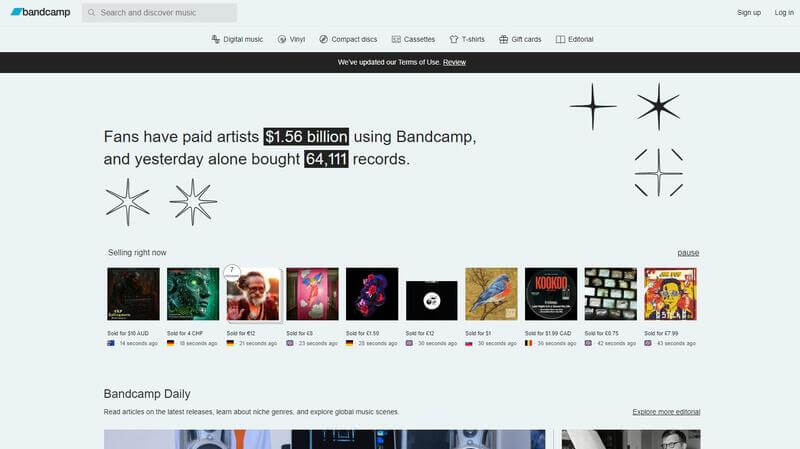The height and width of the screenshot is (449, 800).
Task: Open Explore more editorial link
Action: point(666,412)
